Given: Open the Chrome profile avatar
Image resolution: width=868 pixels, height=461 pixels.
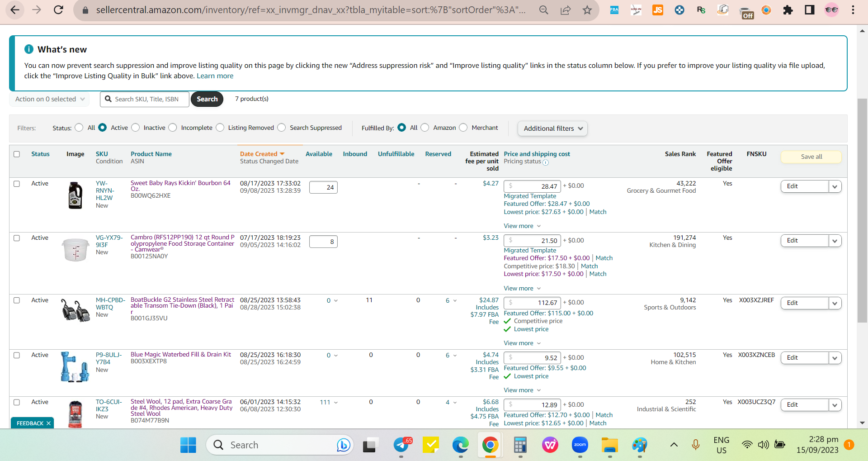Looking at the screenshot, I should (831, 10).
